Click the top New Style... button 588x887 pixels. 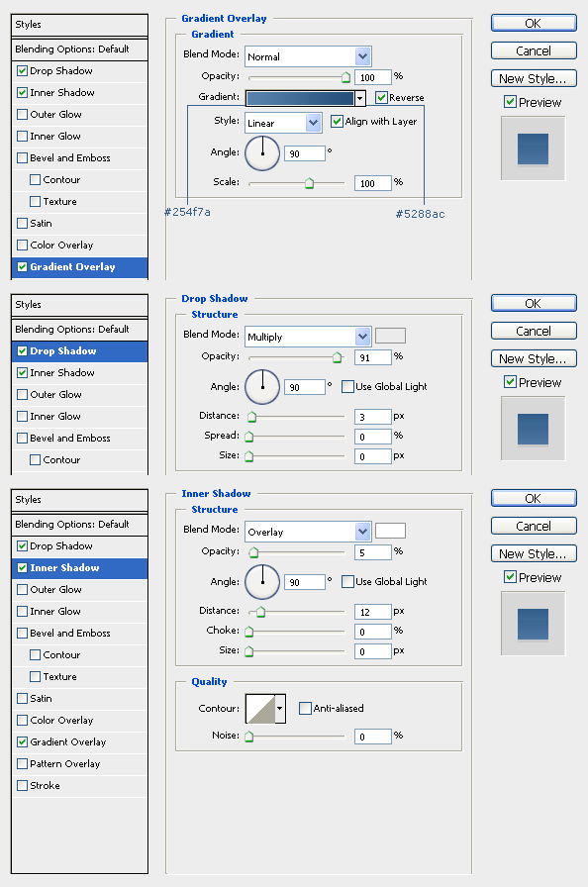[x=534, y=78]
